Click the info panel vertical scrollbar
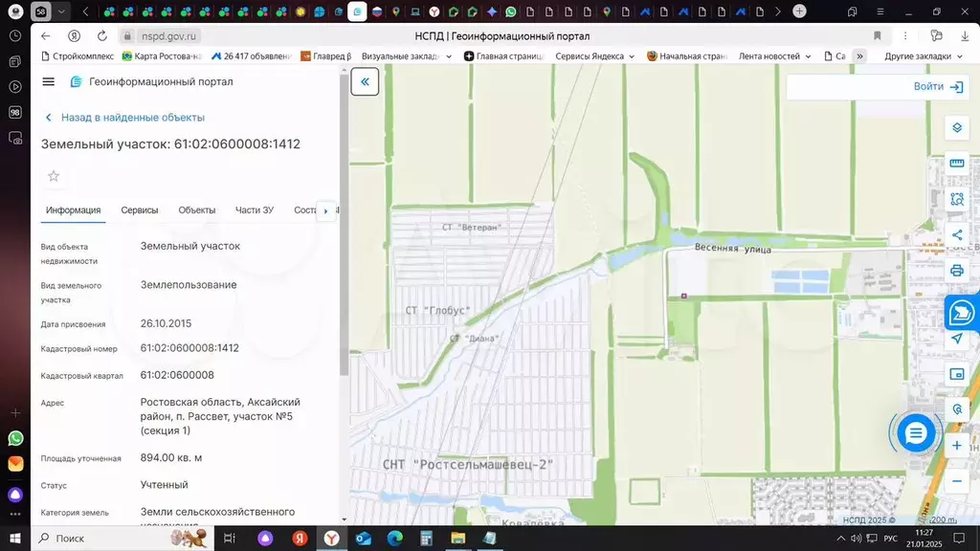 pos(344,225)
